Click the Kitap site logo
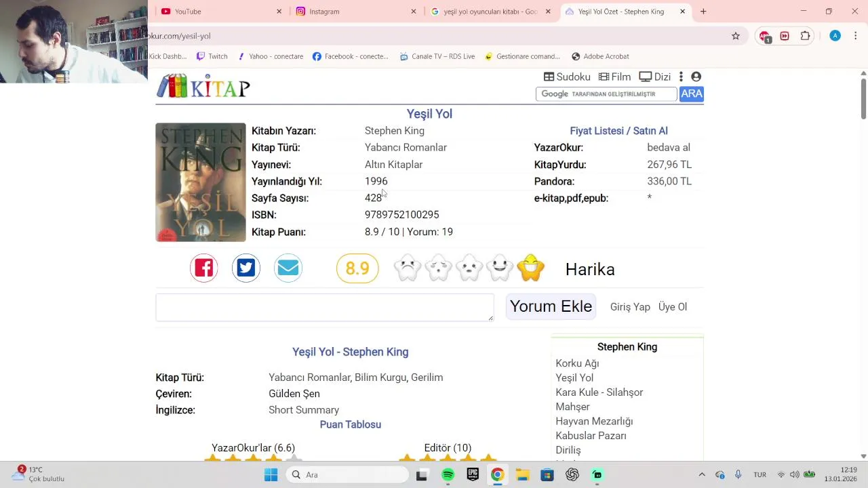The height and width of the screenshot is (488, 868). (203, 86)
